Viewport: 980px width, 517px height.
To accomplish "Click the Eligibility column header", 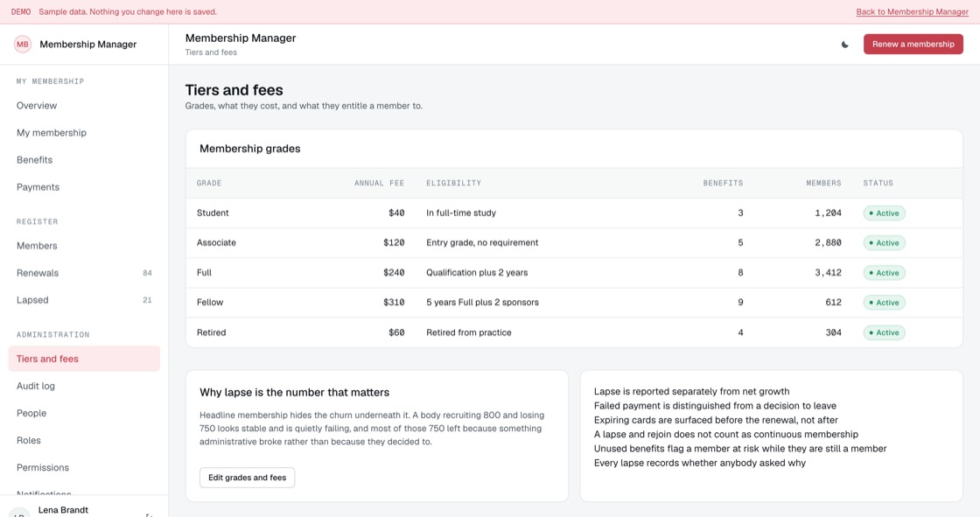I will click(x=454, y=183).
